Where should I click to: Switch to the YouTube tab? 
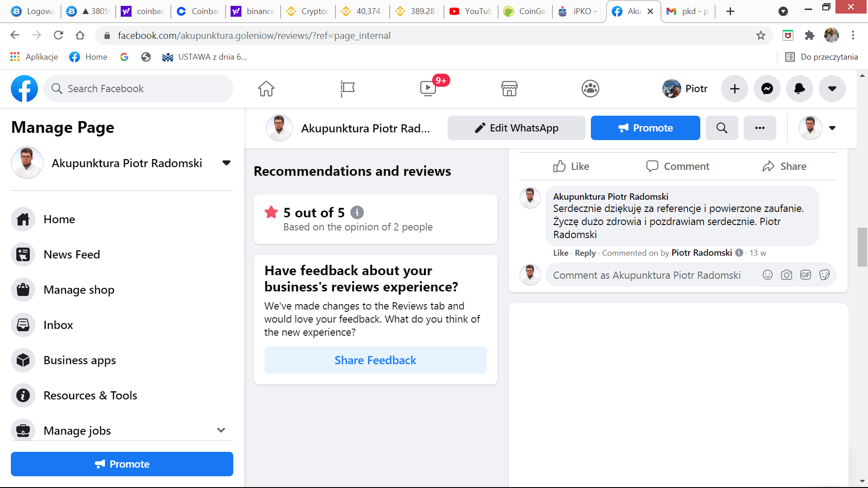(x=471, y=11)
